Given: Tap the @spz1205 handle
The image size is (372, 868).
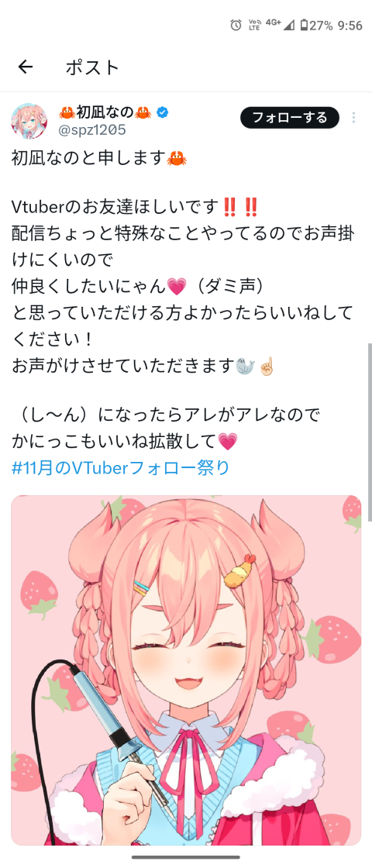Looking at the screenshot, I should (91, 130).
